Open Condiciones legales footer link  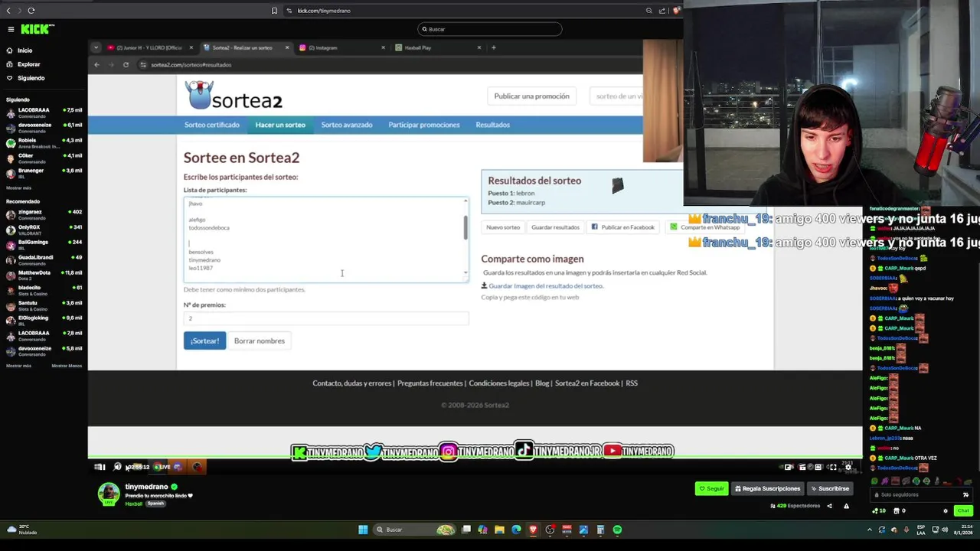499,383
